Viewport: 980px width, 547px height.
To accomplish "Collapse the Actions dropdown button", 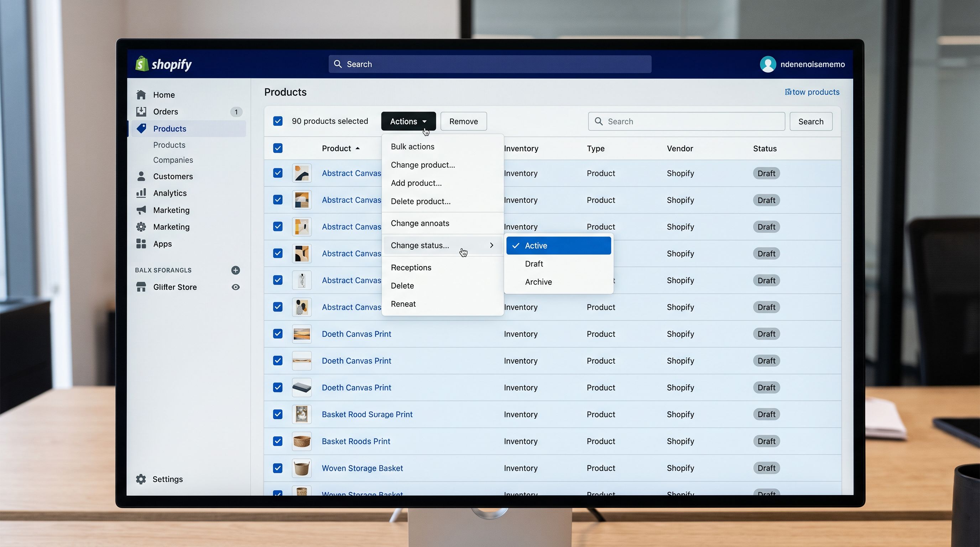I will coord(408,121).
